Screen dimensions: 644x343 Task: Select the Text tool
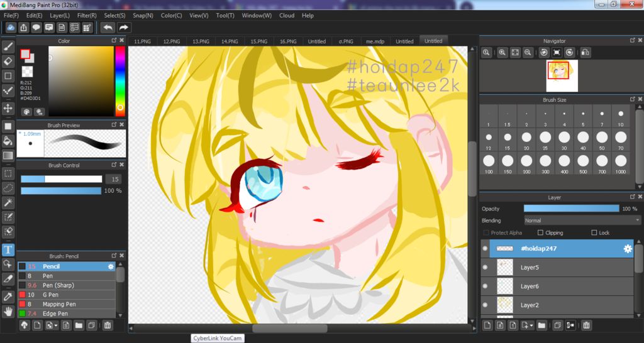click(8, 249)
